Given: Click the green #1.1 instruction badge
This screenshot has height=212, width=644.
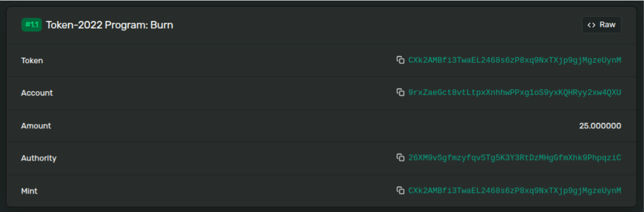Looking at the screenshot, I should click(x=32, y=25).
